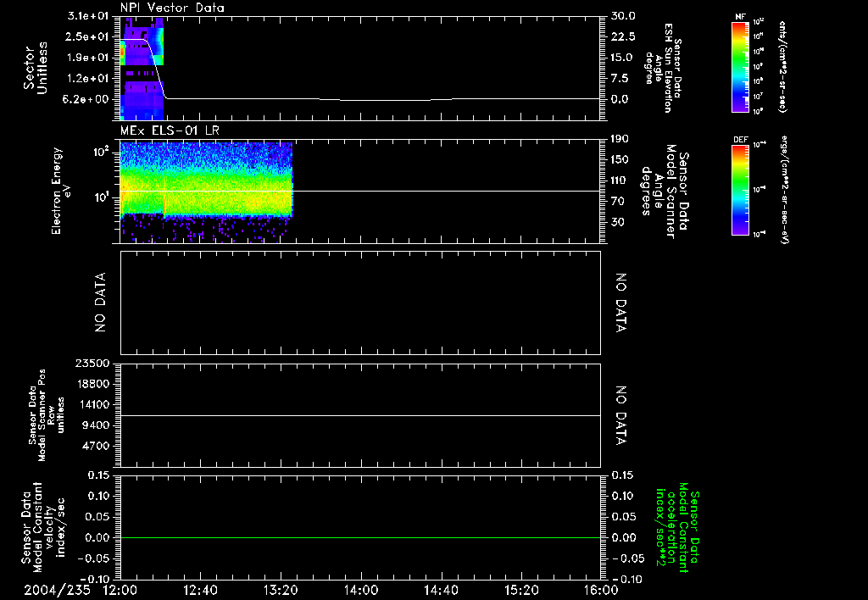
Task: Click the 'Model Scanner Pos Raw' axis label
Action: tap(47, 415)
